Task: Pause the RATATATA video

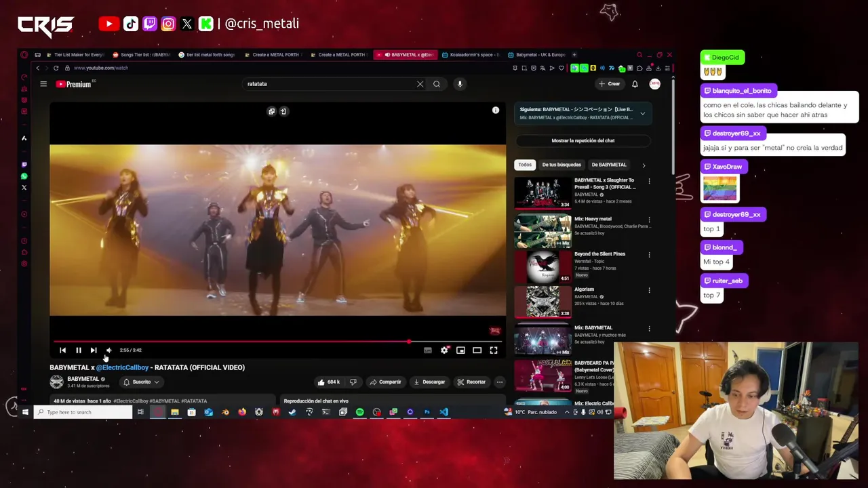Action: [78, 350]
